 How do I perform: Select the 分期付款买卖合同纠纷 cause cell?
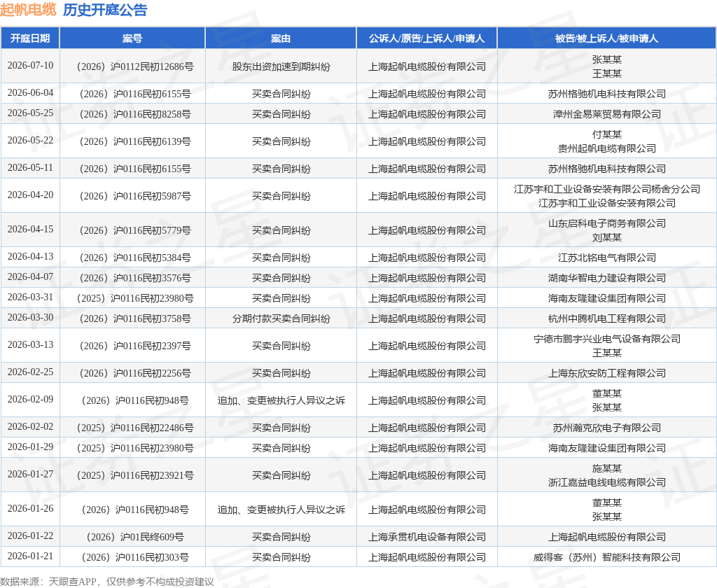tap(281, 318)
